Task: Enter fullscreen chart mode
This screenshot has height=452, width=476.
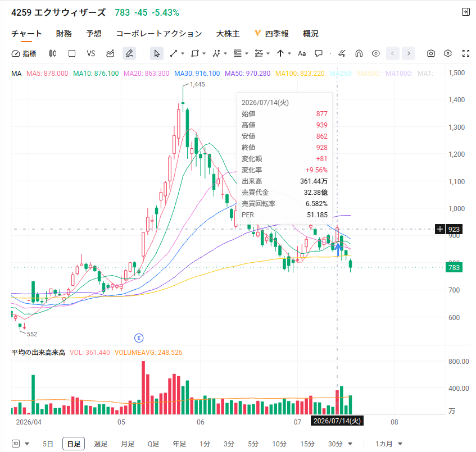Action: tap(466, 54)
